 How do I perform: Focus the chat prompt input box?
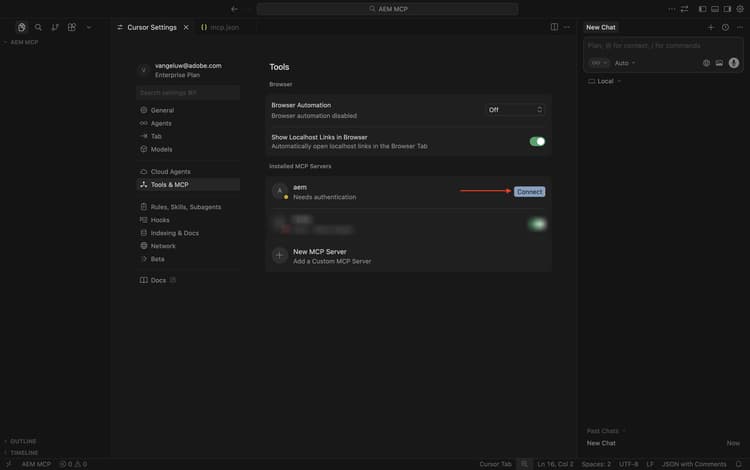(x=663, y=45)
